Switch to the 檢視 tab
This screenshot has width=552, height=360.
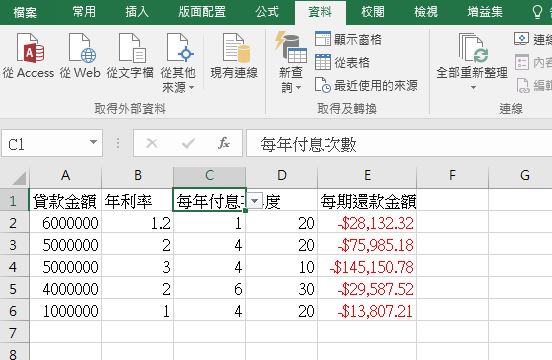pyautogui.click(x=426, y=12)
